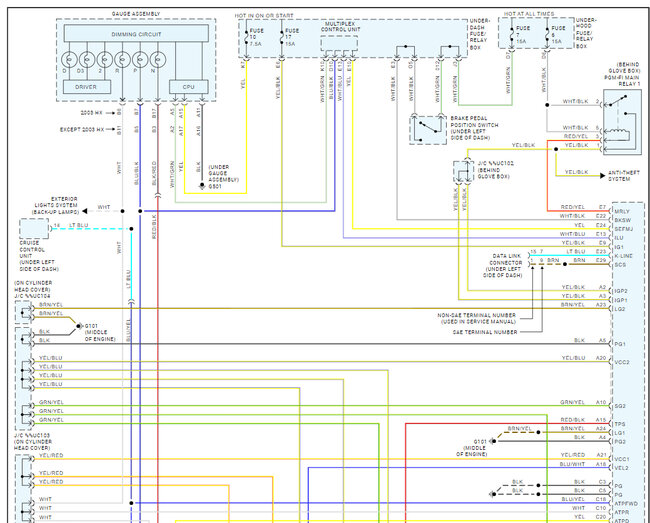Click the brake pedal position switch symbol

coord(428,130)
